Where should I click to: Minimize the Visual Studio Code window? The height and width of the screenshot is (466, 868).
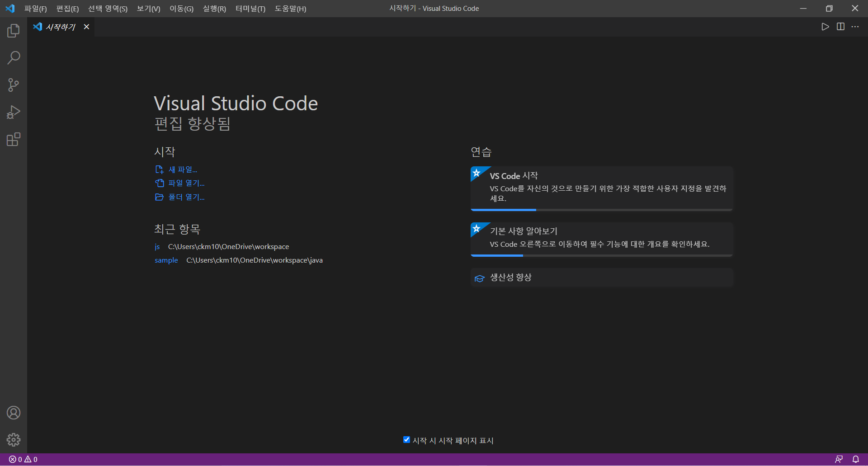coord(803,8)
